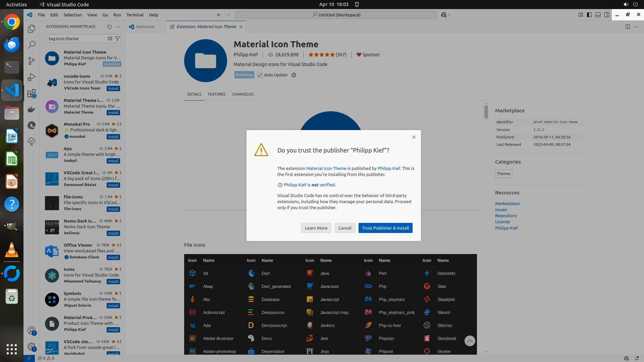Click Cancel in the trust dialog
The image size is (644, 362).
coord(344,228)
